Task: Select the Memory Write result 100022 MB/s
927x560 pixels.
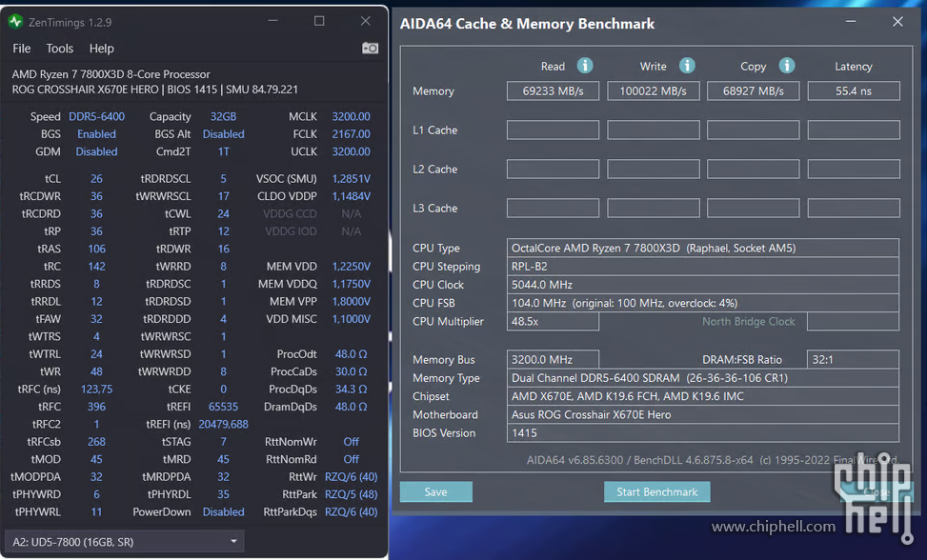Action: [x=654, y=91]
